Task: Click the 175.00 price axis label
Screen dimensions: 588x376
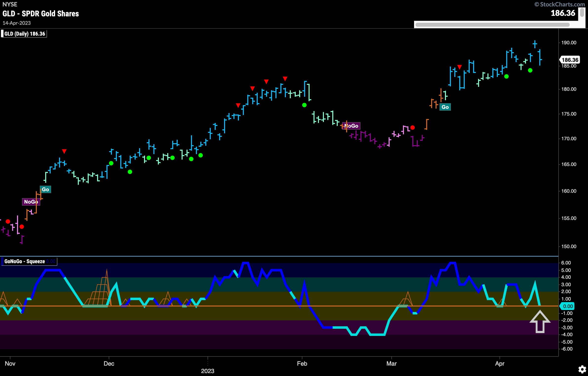Action: coord(569,114)
